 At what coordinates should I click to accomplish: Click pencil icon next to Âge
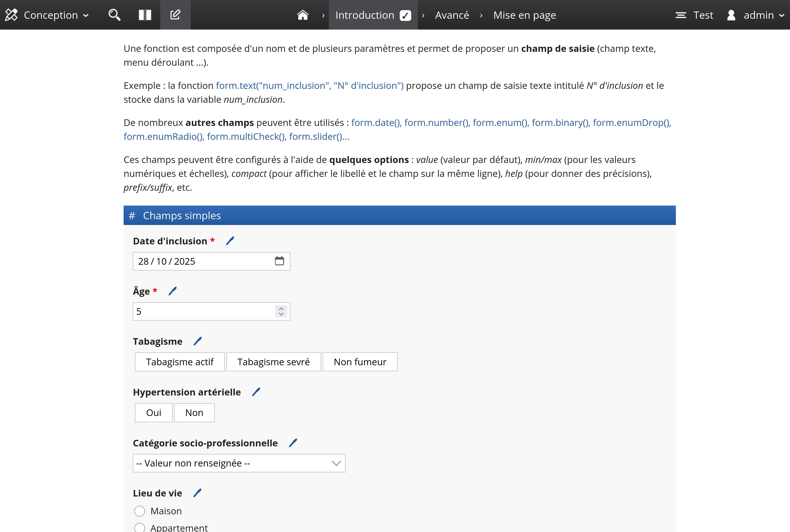tap(172, 291)
